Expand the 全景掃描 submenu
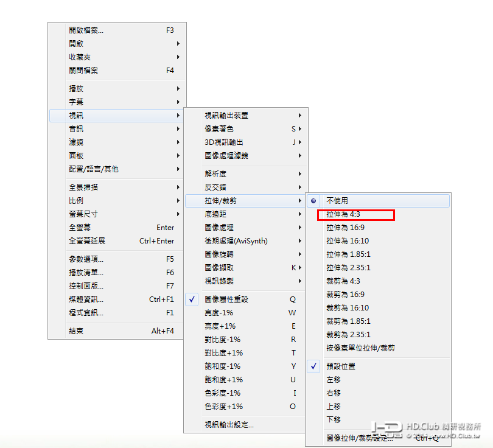This screenshot has width=493, height=448. (x=116, y=187)
